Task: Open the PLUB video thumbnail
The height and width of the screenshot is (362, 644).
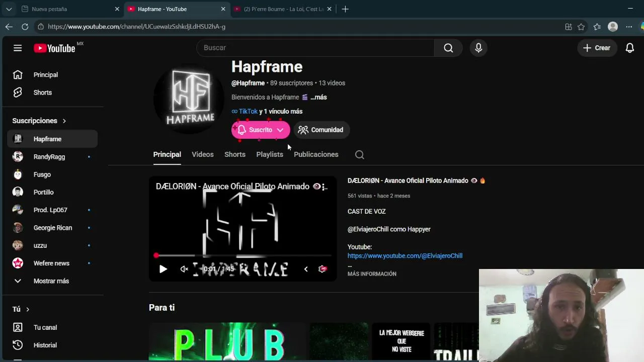Action: pos(227,342)
